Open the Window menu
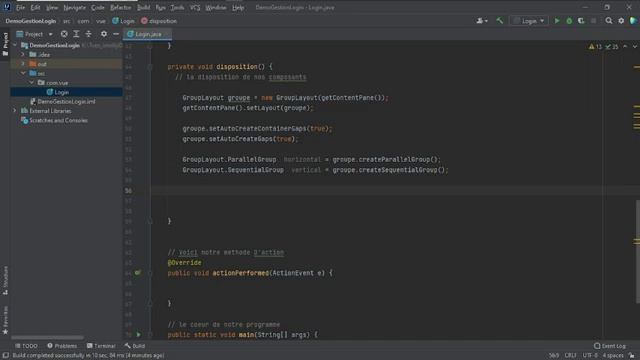Image resolution: width=640 pixels, height=360 pixels. tap(216, 7)
